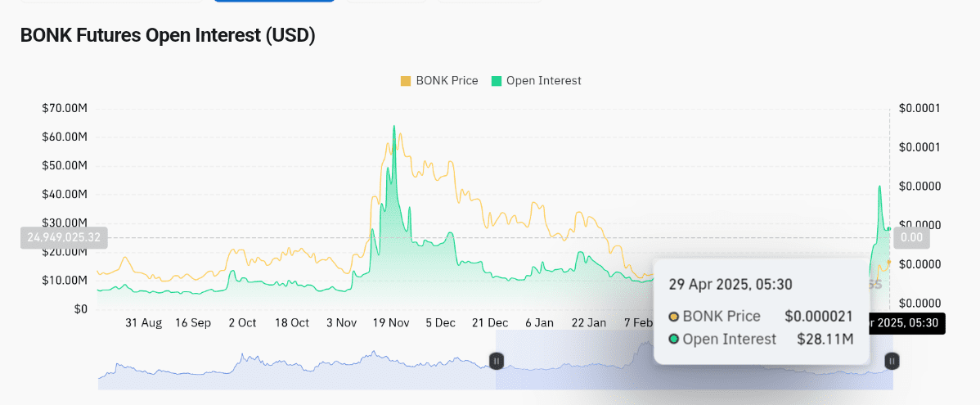Click the 16 Sep date label
The height and width of the screenshot is (405, 980).
192,323
